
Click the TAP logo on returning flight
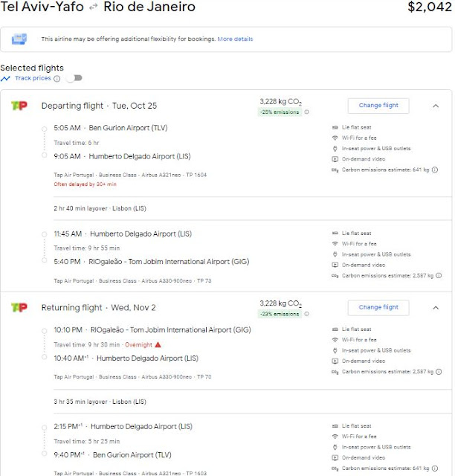(19, 307)
